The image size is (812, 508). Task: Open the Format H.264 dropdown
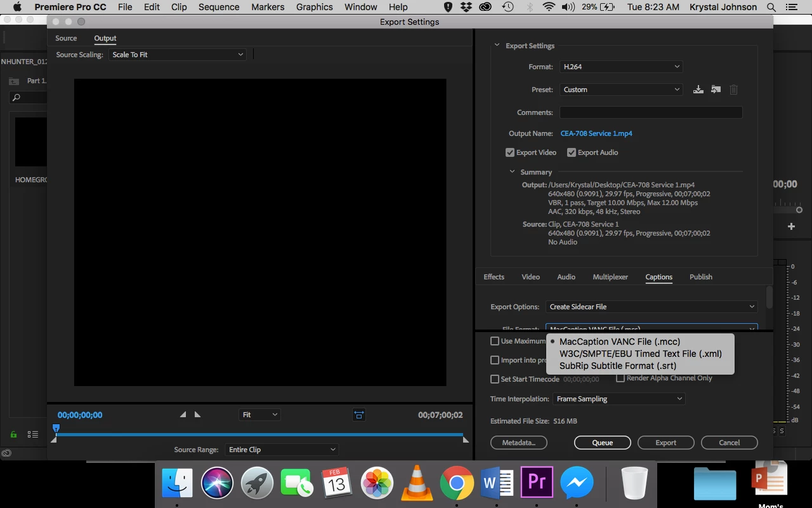tap(621, 67)
